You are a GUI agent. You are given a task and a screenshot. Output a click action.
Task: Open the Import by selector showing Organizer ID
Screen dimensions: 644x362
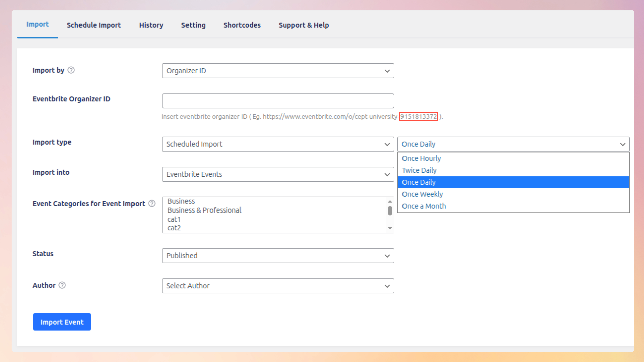278,71
